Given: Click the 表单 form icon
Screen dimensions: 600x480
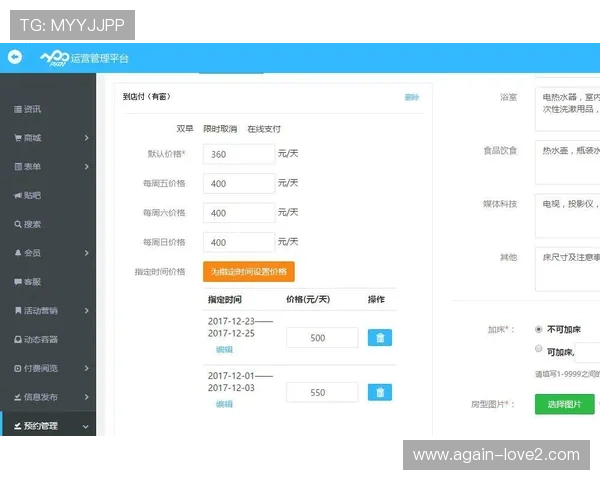Looking at the screenshot, I should [18, 167].
